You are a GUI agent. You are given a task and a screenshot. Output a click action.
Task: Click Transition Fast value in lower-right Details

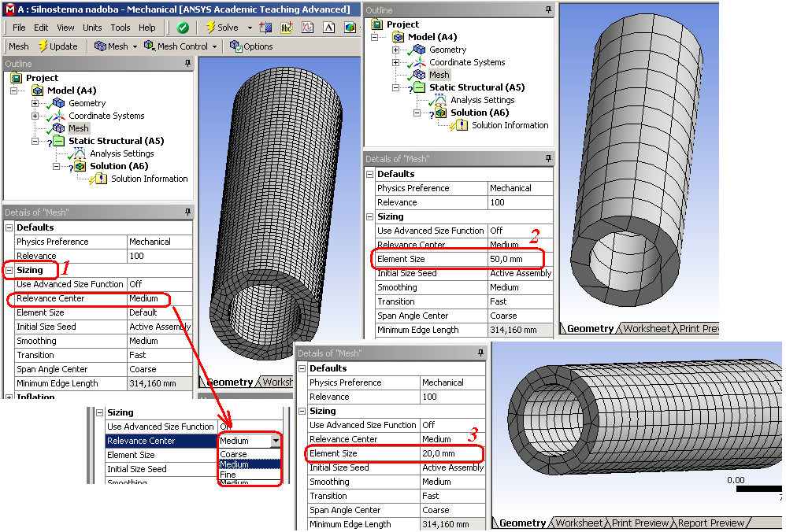[453, 496]
